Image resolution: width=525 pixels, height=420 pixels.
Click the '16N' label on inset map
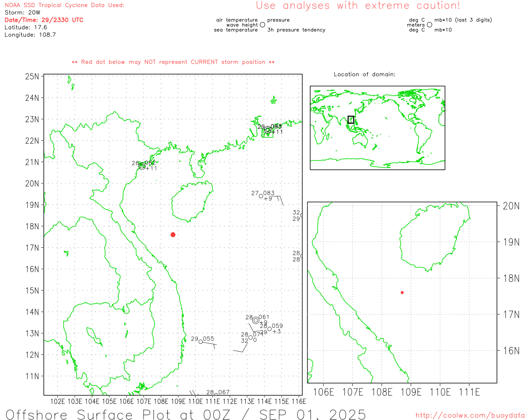(511, 351)
